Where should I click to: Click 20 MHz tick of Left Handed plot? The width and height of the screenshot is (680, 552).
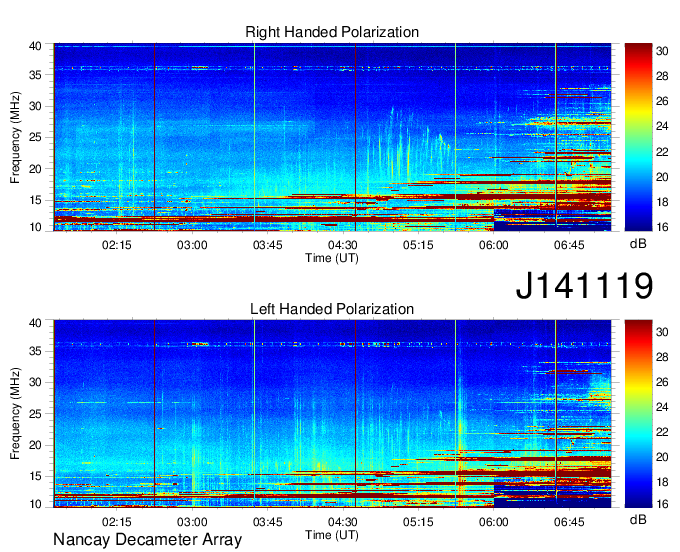(36, 445)
